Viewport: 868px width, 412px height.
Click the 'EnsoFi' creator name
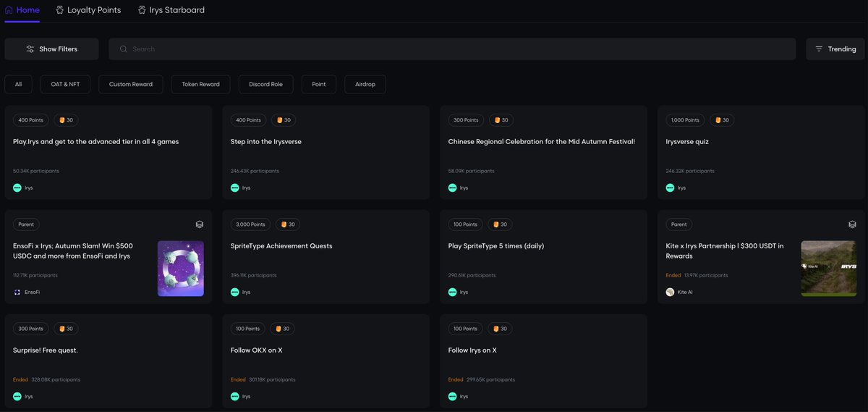point(32,293)
